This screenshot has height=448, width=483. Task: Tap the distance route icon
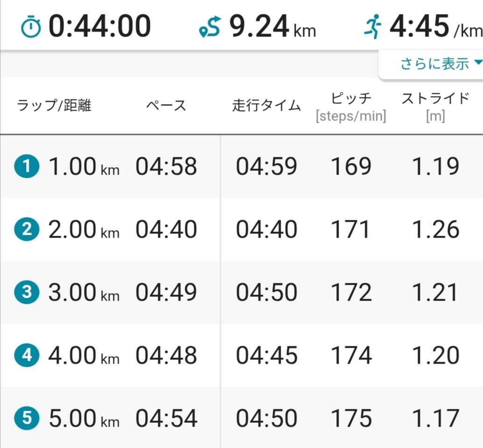tap(210, 27)
